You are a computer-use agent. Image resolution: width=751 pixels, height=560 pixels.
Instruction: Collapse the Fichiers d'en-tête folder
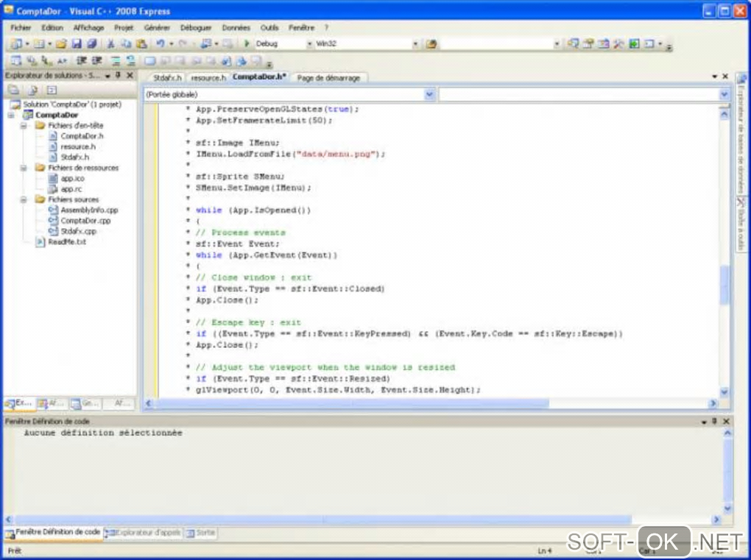[x=24, y=126]
